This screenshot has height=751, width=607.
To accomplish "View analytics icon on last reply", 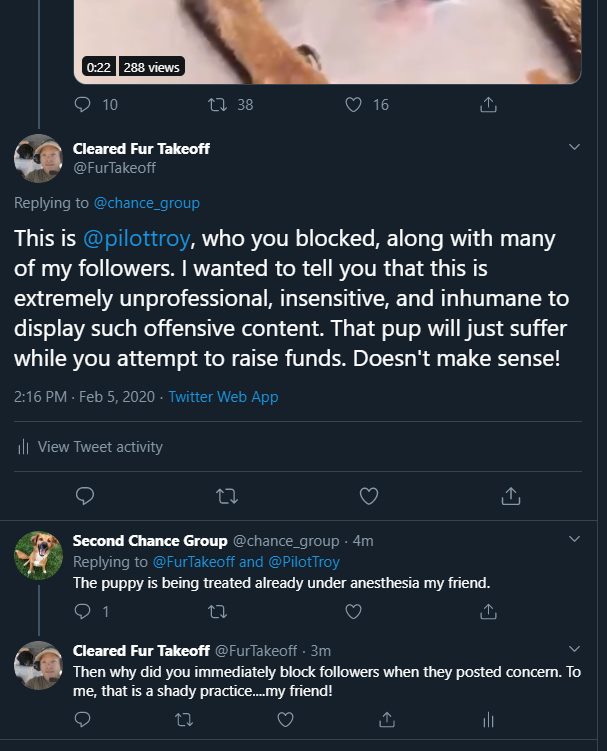I will [x=488, y=719].
